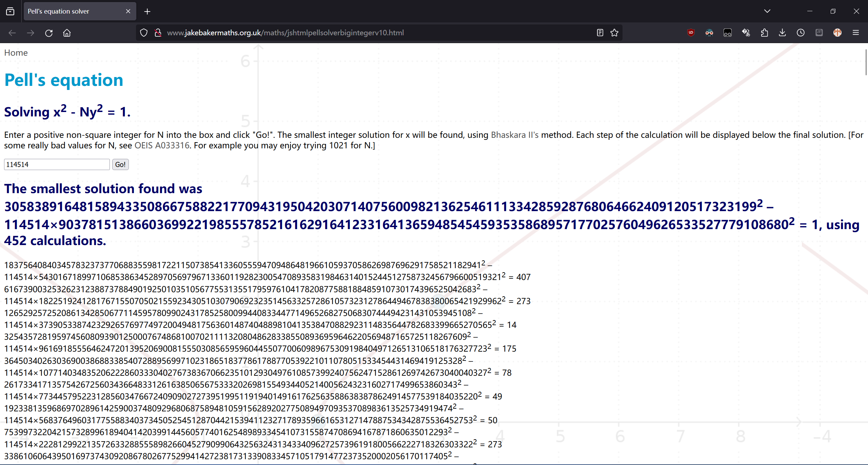The height and width of the screenshot is (465, 868).
Task: Bookmark this page with star icon
Action: tap(614, 33)
